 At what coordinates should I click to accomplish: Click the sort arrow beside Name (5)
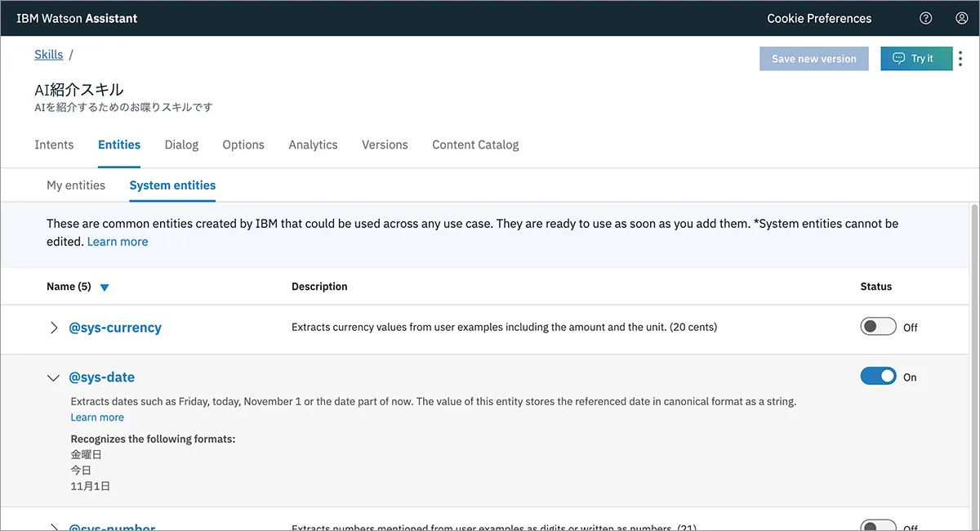click(105, 288)
